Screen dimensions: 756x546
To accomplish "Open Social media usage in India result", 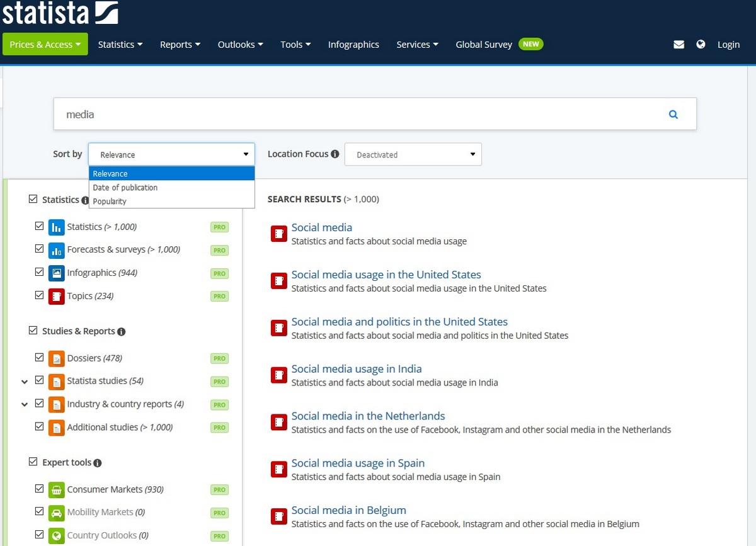I will coord(356,369).
